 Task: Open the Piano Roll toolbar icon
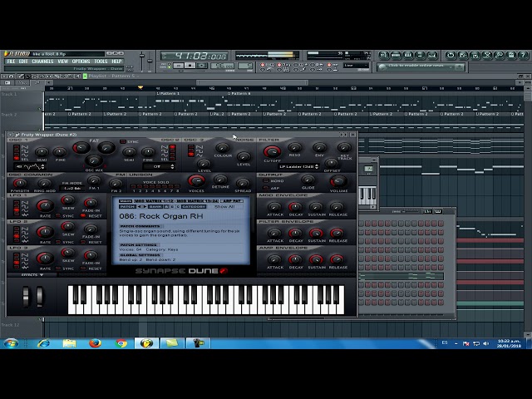coord(408,55)
